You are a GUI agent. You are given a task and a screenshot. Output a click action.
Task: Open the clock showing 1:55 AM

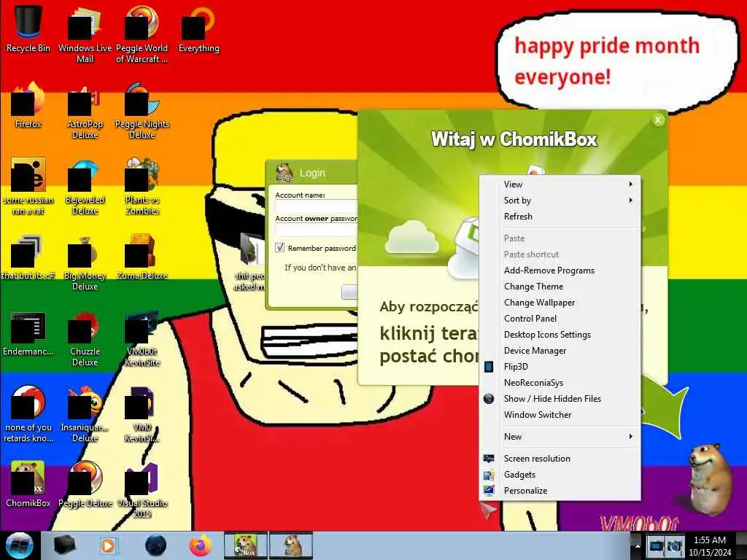tap(709, 546)
